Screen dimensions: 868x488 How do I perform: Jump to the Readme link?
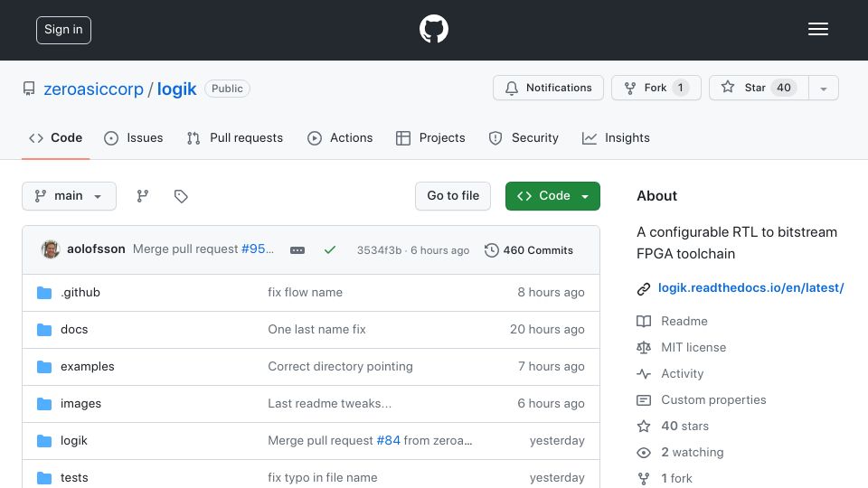[684, 321]
